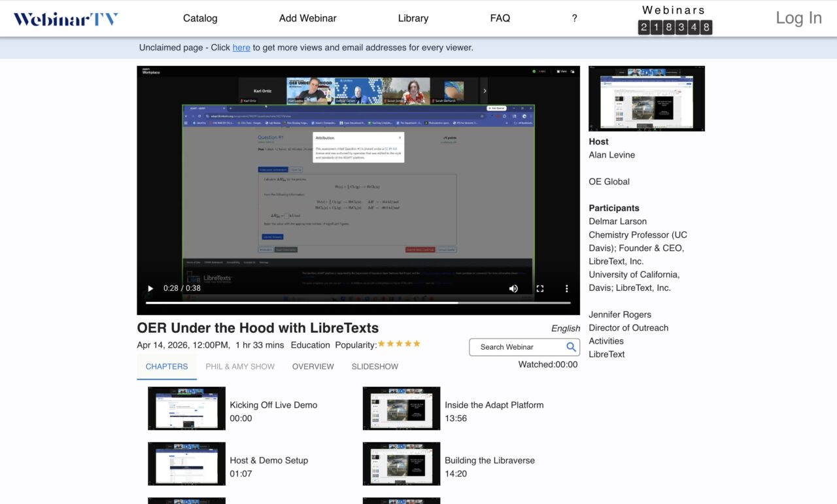837x504 pixels.
Task: Open the Library page
Action: 413,18
